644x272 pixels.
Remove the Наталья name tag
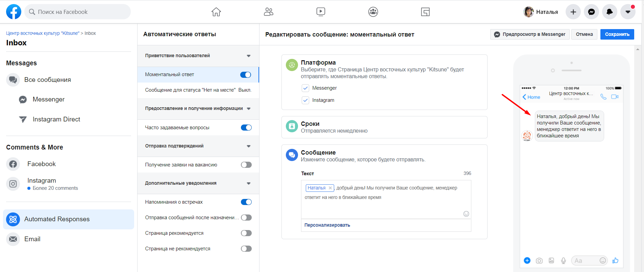point(330,188)
